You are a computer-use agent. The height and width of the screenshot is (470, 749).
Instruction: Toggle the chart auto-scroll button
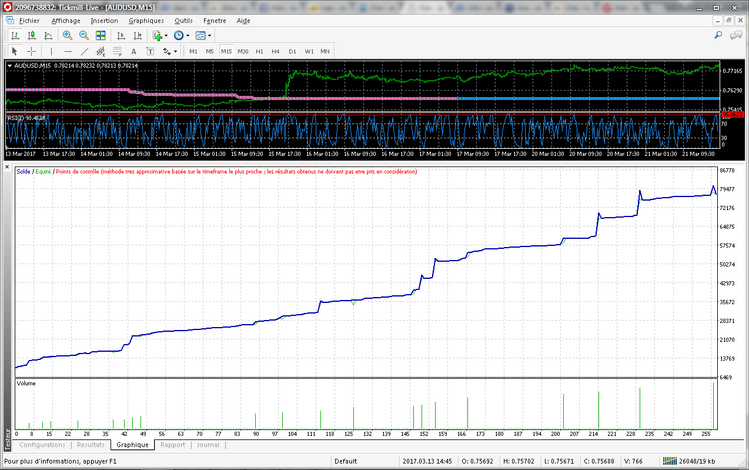(x=120, y=36)
